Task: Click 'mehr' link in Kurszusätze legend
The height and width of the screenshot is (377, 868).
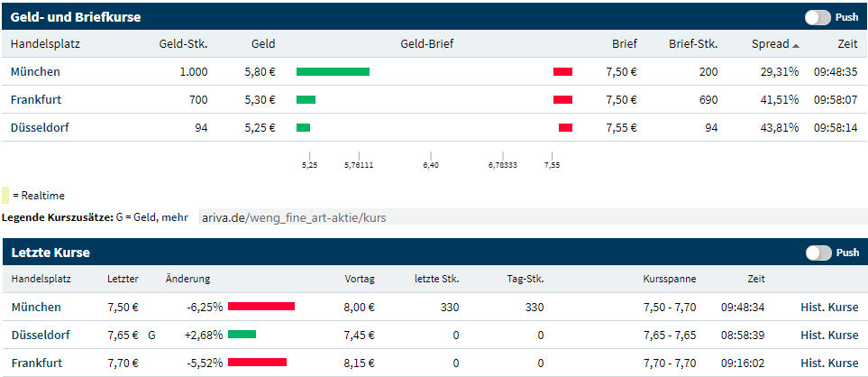Action: [177, 217]
